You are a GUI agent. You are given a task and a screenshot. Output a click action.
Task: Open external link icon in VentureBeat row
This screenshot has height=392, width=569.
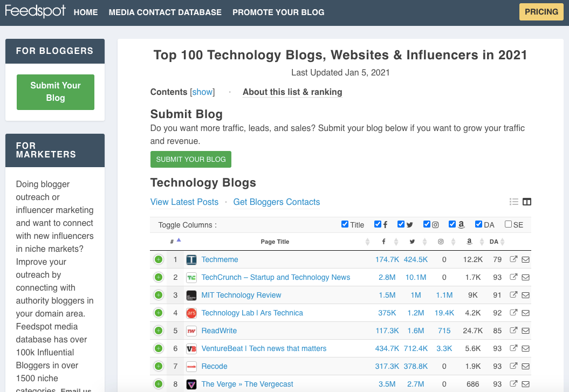513,348
